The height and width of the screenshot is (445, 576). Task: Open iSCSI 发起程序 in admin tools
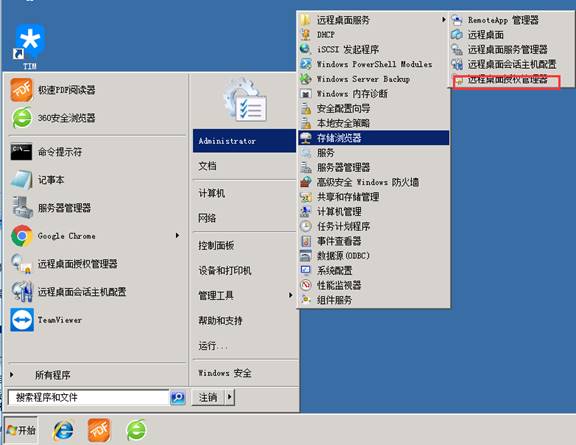click(374, 49)
